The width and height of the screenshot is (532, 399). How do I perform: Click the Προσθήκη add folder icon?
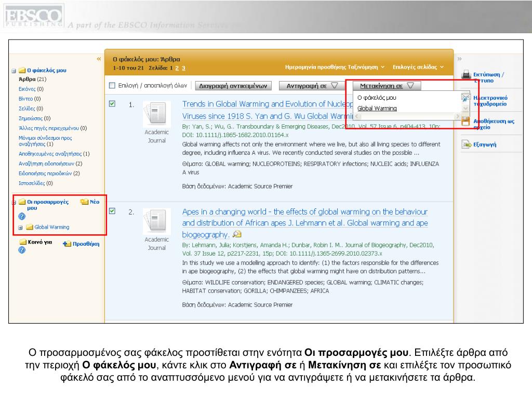[x=67, y=244]
